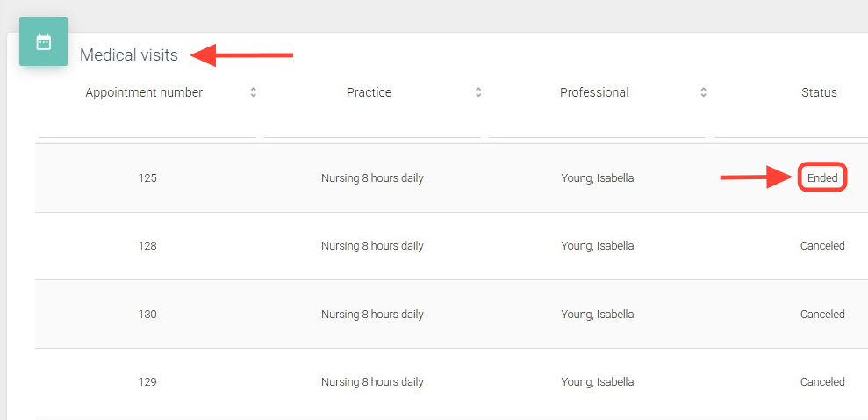Image resolution: width=868 pixels, height=420 pixels.
Task: Toggle sort arrows on Practice column
Action: pyautogui.click(x=478, y=92)
